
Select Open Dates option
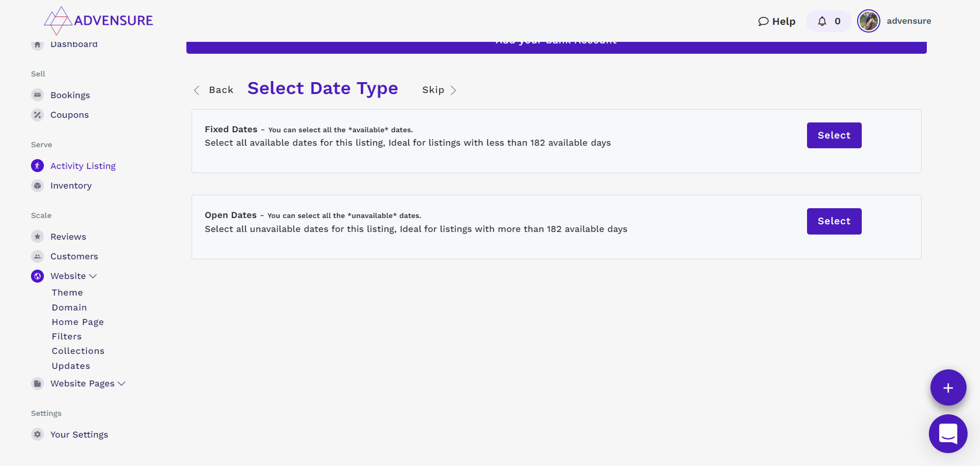tap(833, 221)
